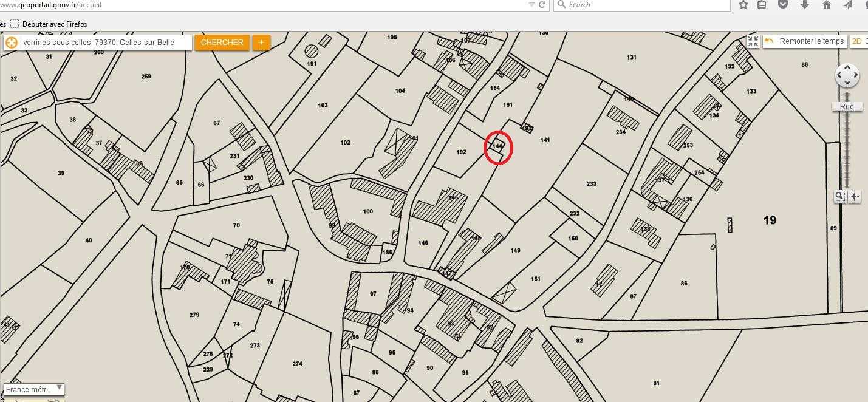Click parcel 144 circled in red

click(498, 146)
